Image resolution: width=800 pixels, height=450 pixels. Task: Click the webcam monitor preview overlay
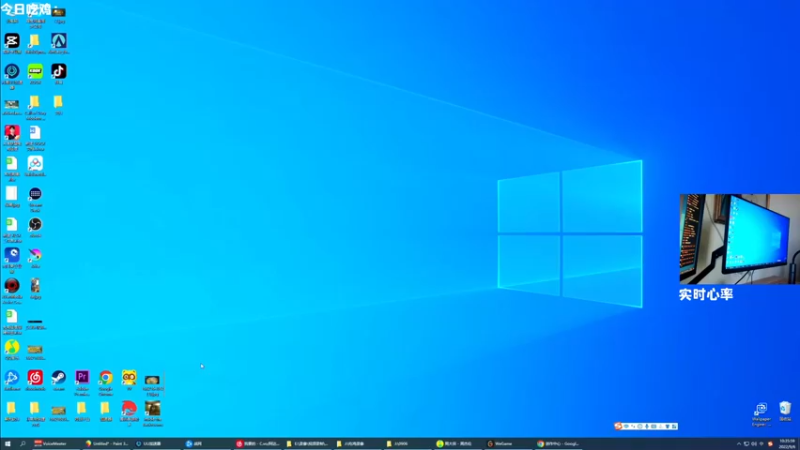739,239
